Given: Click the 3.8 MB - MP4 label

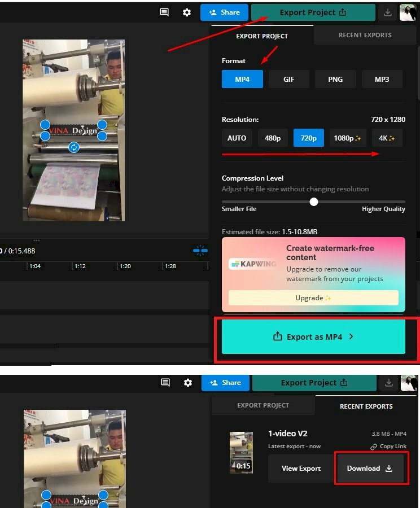Looking at the screenshot, I should (x=389, y=434).
